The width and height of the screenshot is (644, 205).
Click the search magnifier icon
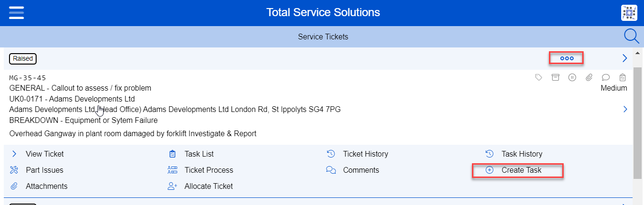[631, 37]
